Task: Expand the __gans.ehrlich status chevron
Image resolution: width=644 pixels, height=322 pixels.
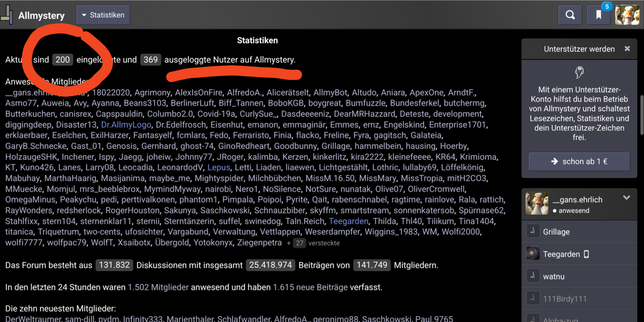Action: tap(626, 198)
